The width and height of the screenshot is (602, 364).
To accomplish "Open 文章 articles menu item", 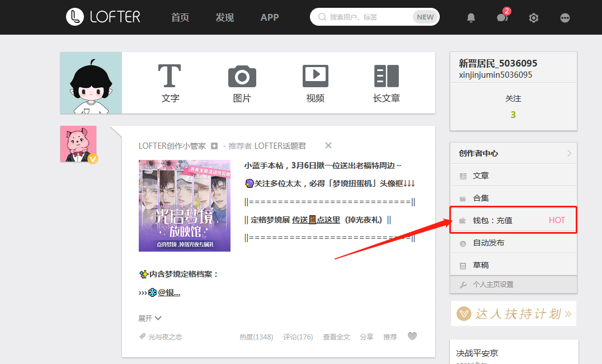I will tap(513, 175).
